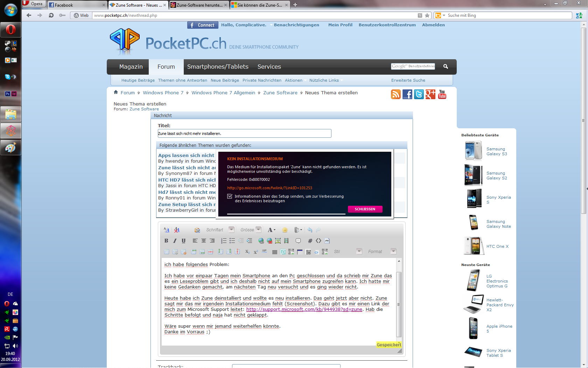Click volume speaker tray icon
588x368 pixels.
[15, 346]
